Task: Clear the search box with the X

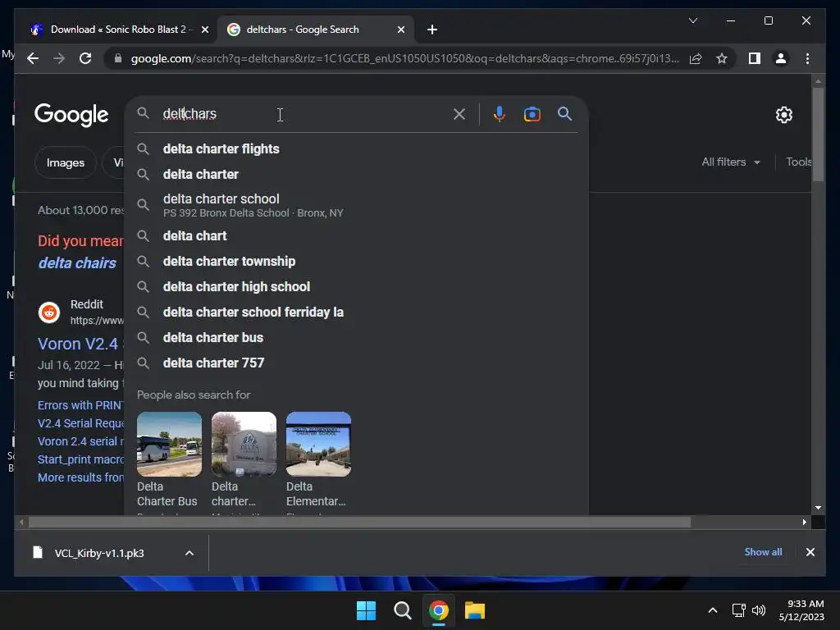Action: click(459, 114)
